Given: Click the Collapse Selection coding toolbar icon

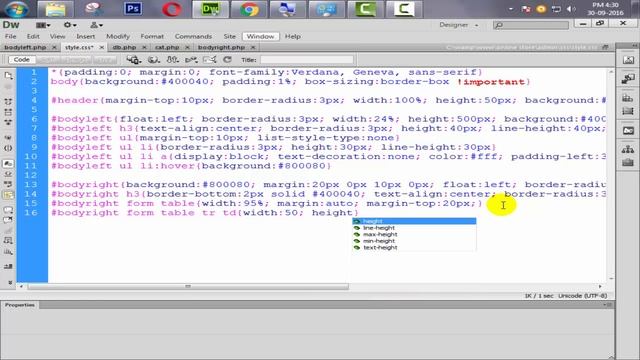Looking at the screenshot, I should pos(8,111).
